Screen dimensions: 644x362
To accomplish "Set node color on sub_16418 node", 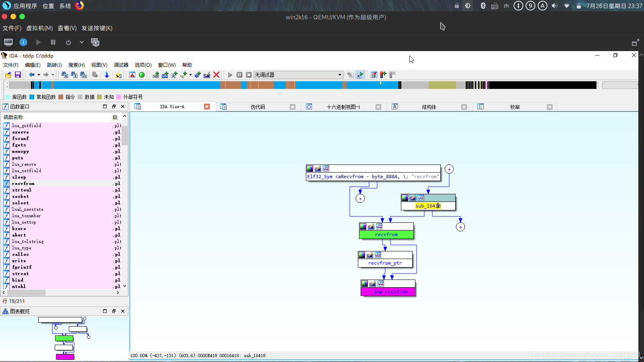I will point(405,198).
